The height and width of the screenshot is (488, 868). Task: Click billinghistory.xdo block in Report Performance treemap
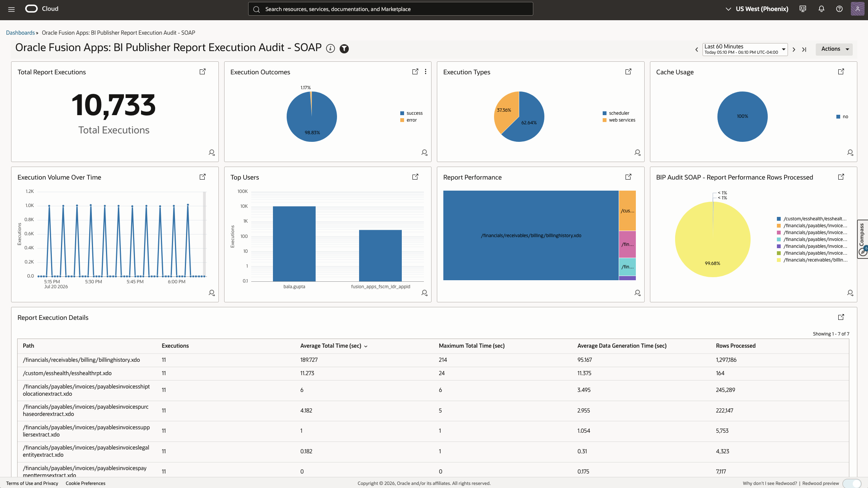pyautogui.click(x=531, y=235)
